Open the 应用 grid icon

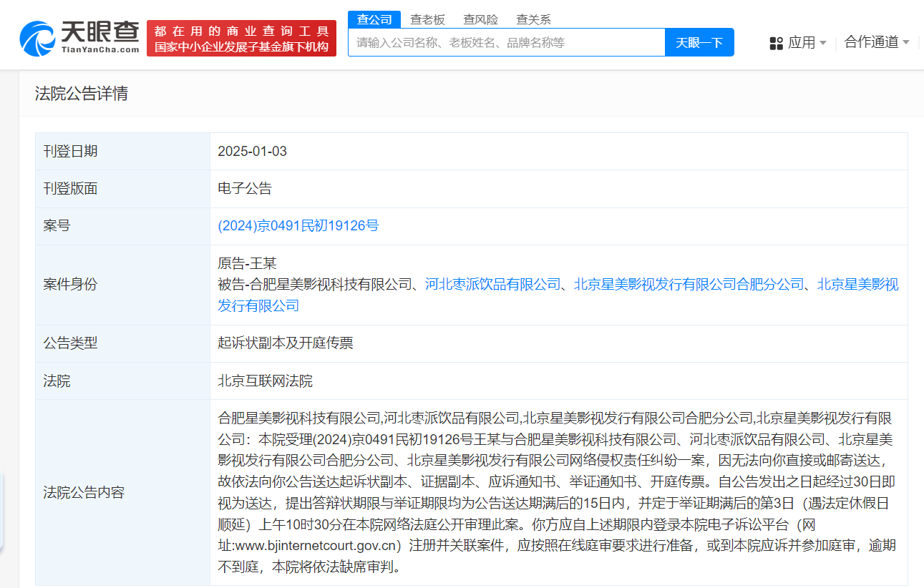tap(777, 43)
